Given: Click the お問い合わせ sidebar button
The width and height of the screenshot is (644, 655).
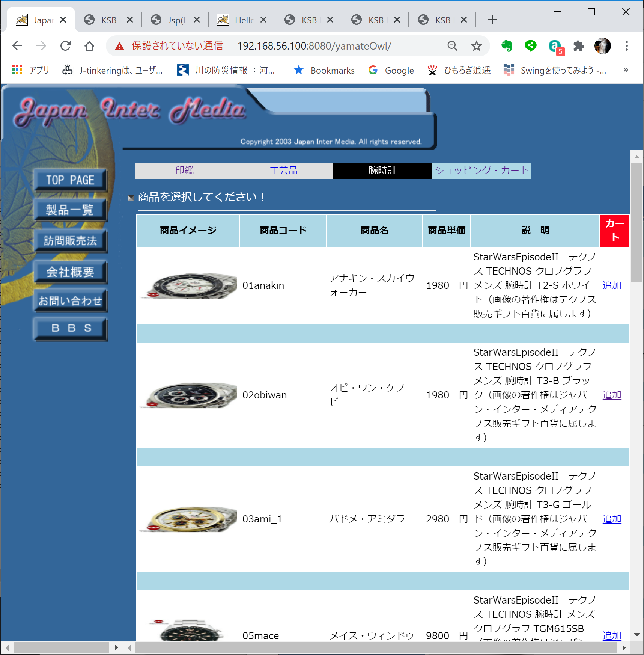Looking at the screenshot, I should [70, 300].
